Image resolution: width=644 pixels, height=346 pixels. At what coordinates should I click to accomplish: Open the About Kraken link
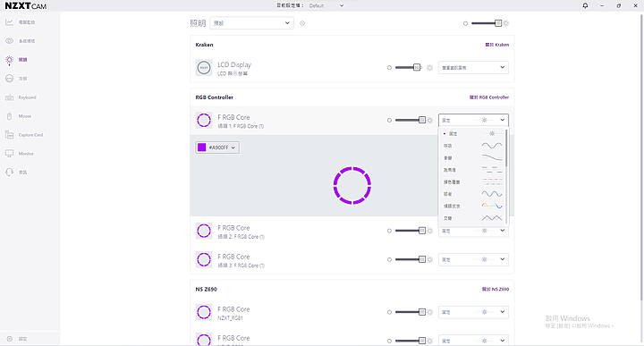pos(497,45)
